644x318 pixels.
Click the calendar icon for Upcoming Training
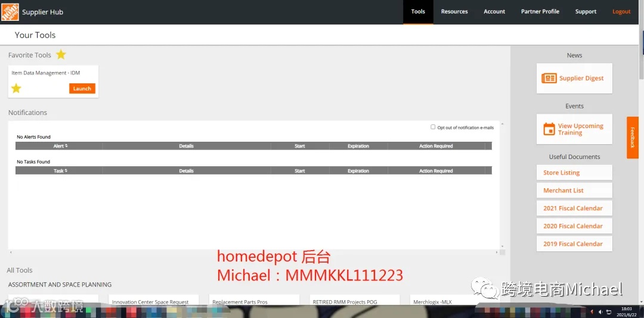pyautogui.click(x=549, y=129)
